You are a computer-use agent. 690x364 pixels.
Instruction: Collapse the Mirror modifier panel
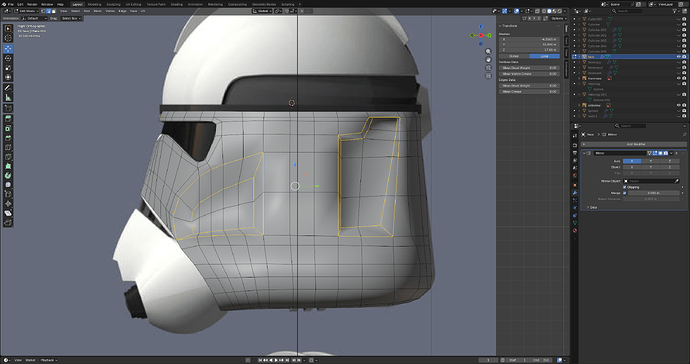click(584, 153)
